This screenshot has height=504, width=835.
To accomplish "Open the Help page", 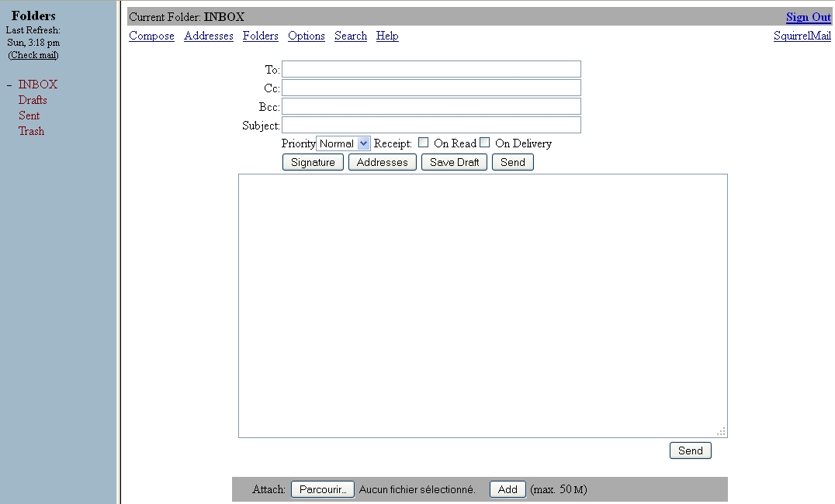I will tap(386, 36).
